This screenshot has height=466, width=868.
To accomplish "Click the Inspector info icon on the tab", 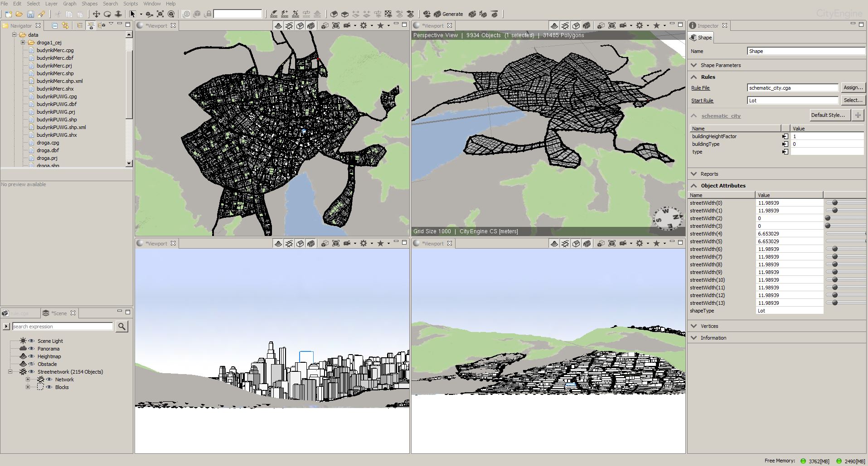I will pos(693,25).
